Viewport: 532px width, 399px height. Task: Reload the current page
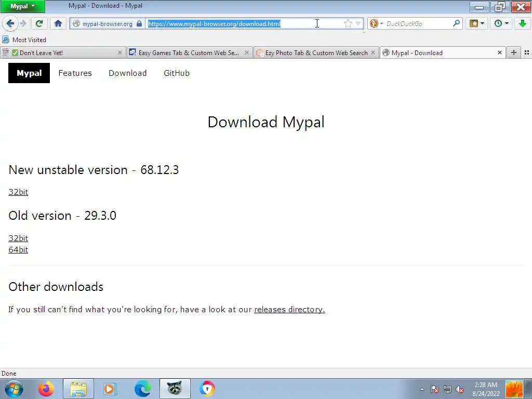pos(39,23)
